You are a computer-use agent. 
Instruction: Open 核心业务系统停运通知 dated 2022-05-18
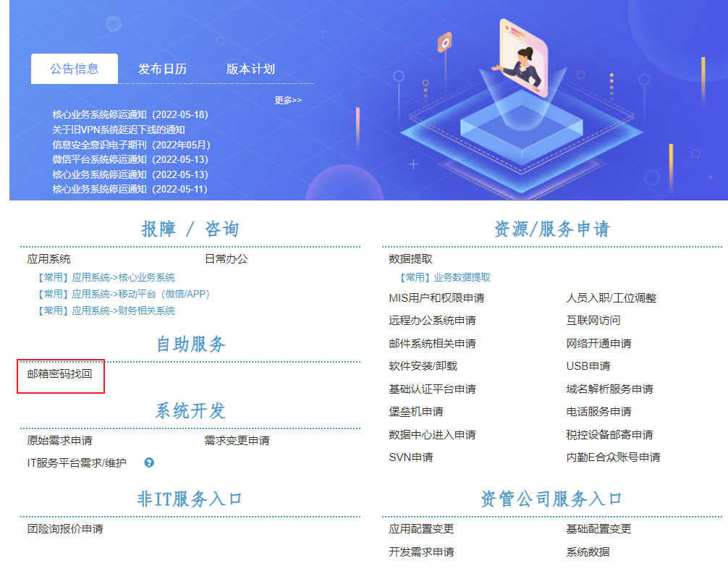point(130,114)
